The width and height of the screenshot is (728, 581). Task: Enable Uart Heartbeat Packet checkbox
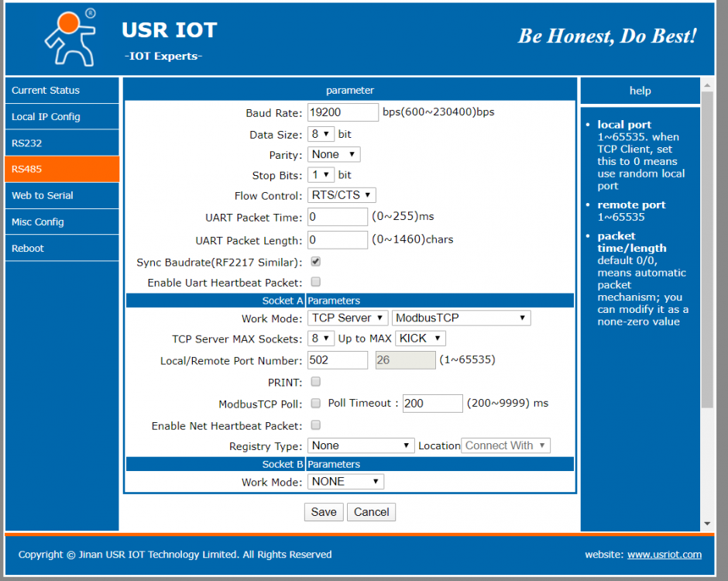[316, 282]
